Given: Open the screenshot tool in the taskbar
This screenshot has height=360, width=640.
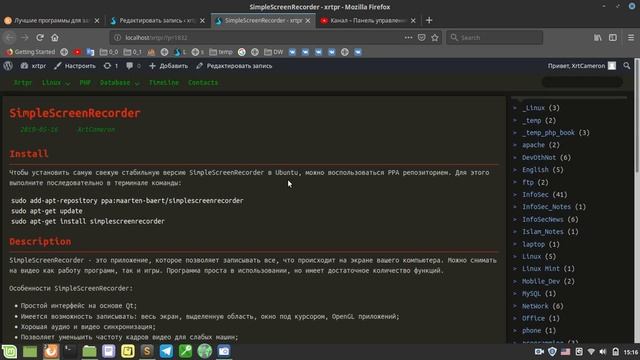Looking at the screenshot, I should tap(224, 351).
